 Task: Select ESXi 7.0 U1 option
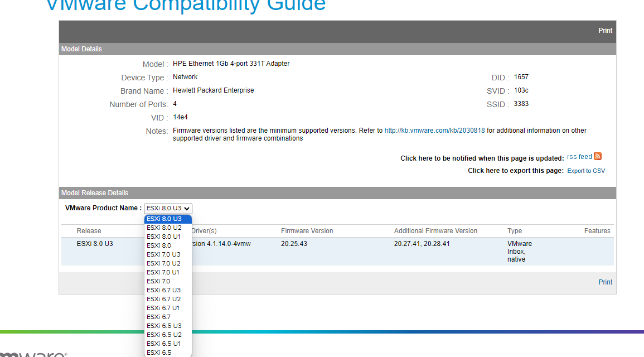pyautogui.click(x=168, y=272)
